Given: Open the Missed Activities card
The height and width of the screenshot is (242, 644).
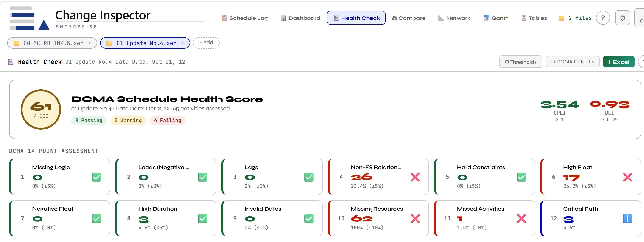Looking at the screenshot, I should point(484,218).
